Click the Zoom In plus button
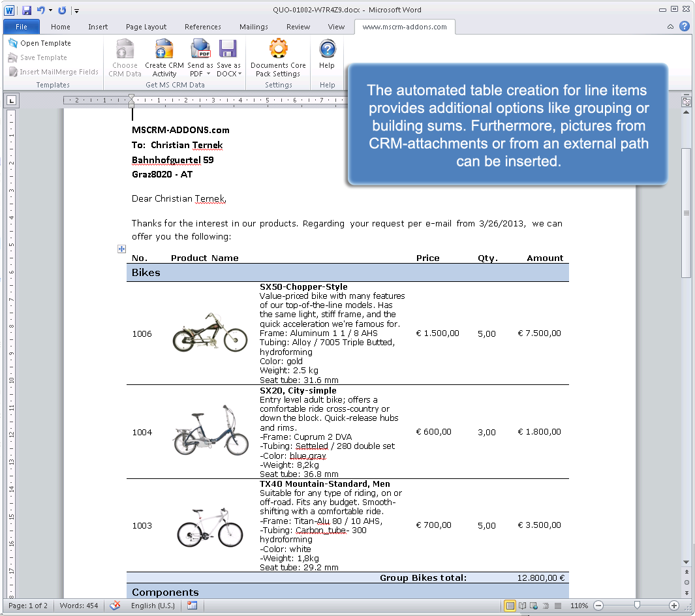 point(673,606)
